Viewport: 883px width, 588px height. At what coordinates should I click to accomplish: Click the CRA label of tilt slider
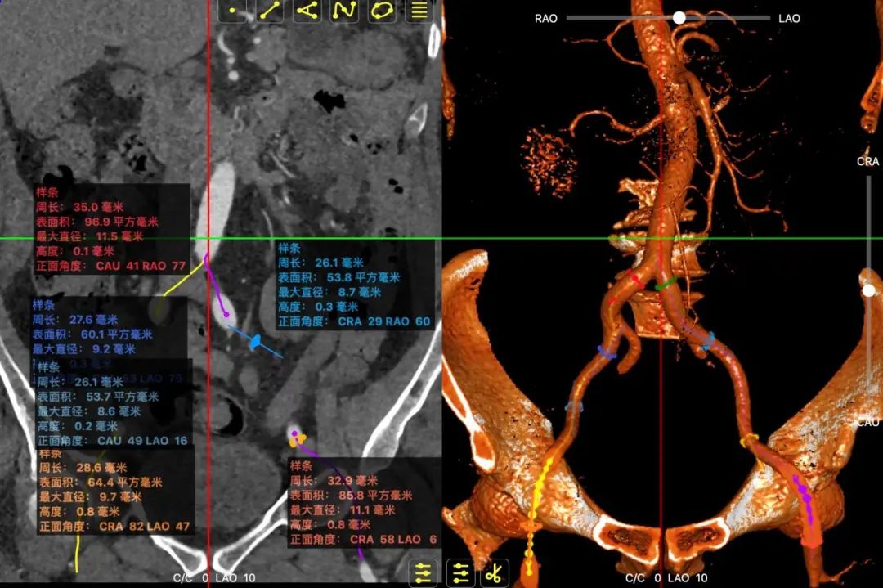pos(867,161)
